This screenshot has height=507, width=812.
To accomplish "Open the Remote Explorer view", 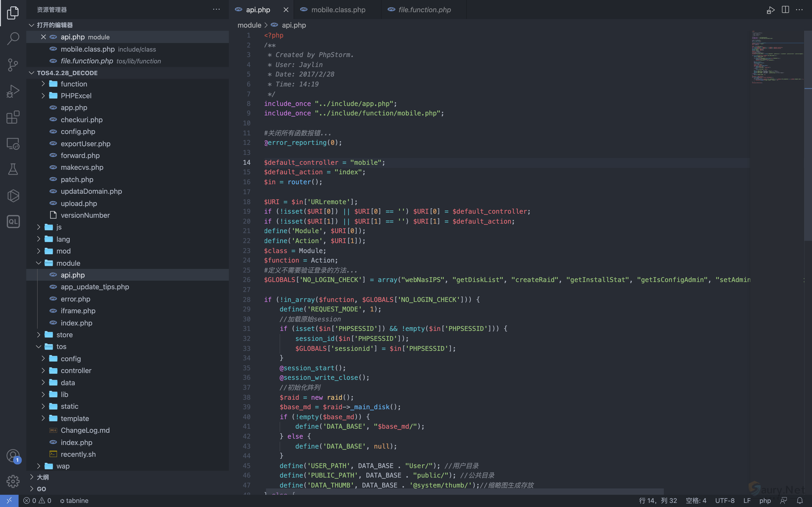I will point(13,143).
